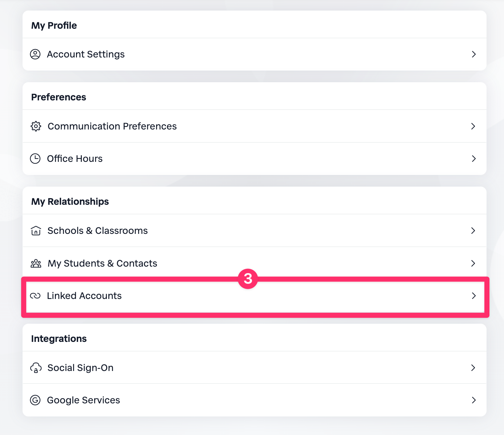Click the My Profile section heading
This screenshot has height=435, width=504.
pyautogui.click(x=54, y=25)
